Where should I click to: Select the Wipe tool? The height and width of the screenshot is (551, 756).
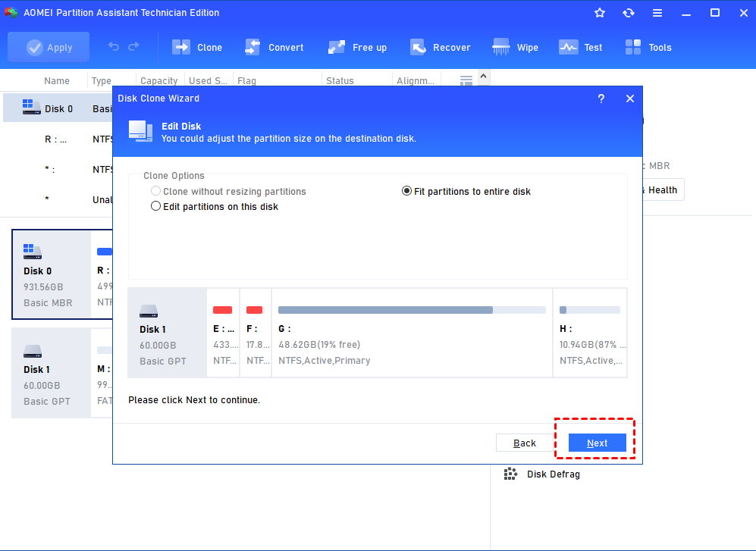pyautogui.click(x=515, y=47)
